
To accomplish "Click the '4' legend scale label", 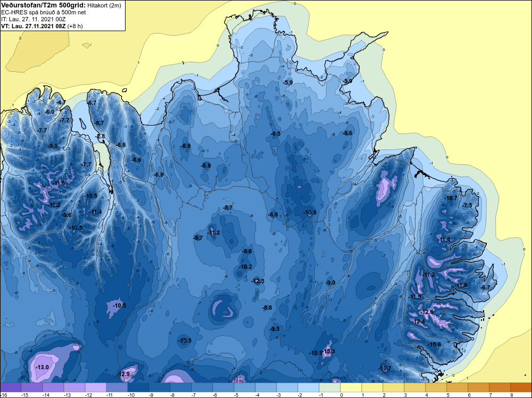I will (426, 395).
